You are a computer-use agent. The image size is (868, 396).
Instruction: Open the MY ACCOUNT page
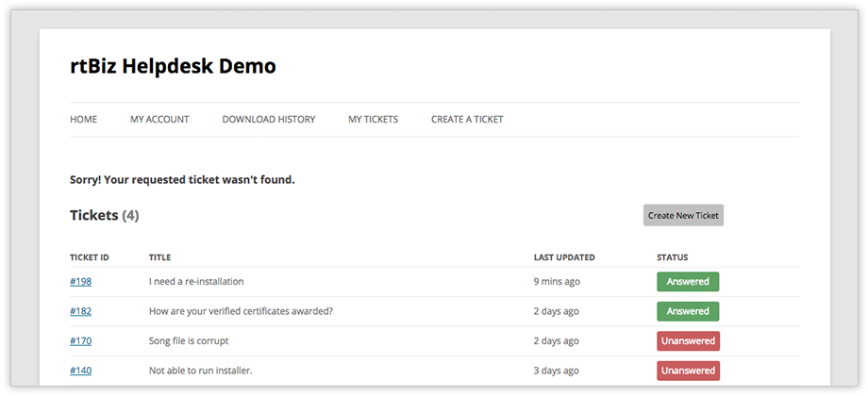point(159,120)
